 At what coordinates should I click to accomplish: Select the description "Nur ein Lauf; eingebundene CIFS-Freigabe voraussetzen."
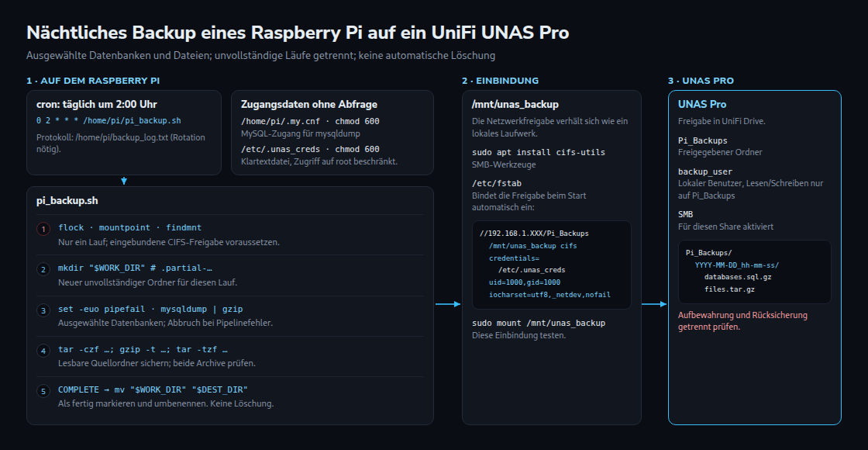(169, 242)
